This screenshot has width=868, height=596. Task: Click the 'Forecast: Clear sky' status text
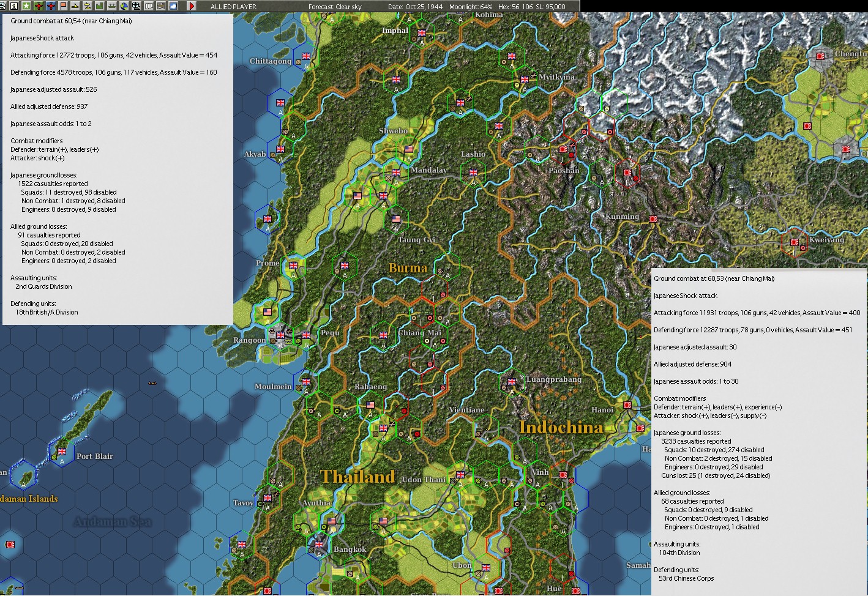pyautogui.click(x=335, y=7)
